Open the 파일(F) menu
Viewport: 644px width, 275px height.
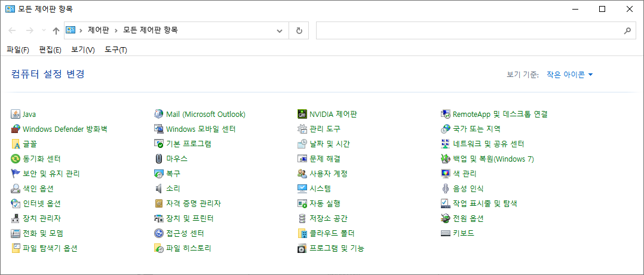pyautogui.click(x=18, y=50)
